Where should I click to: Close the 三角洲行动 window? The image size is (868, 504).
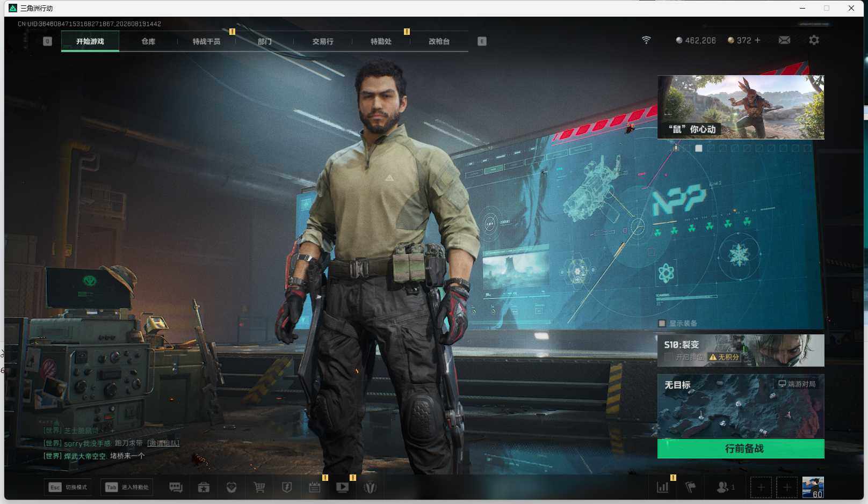point(851,8)
